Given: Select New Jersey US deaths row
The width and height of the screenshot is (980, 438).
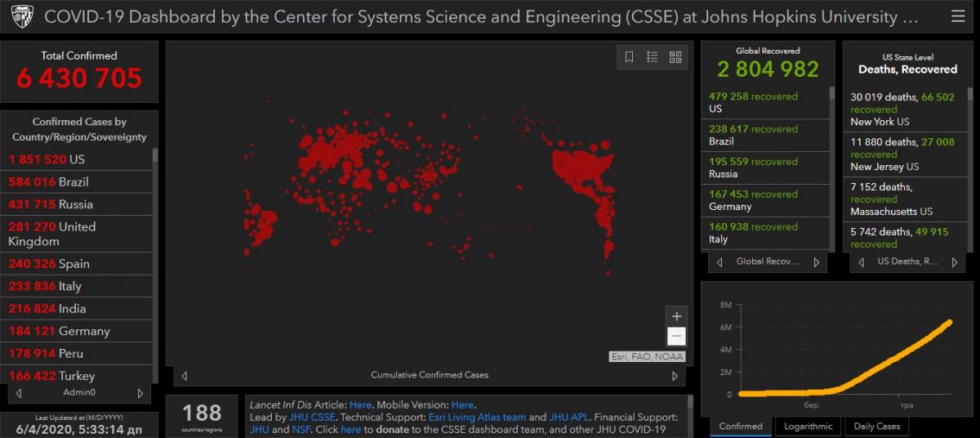Looking at the screenshot, I should click(x=906, y=154).
